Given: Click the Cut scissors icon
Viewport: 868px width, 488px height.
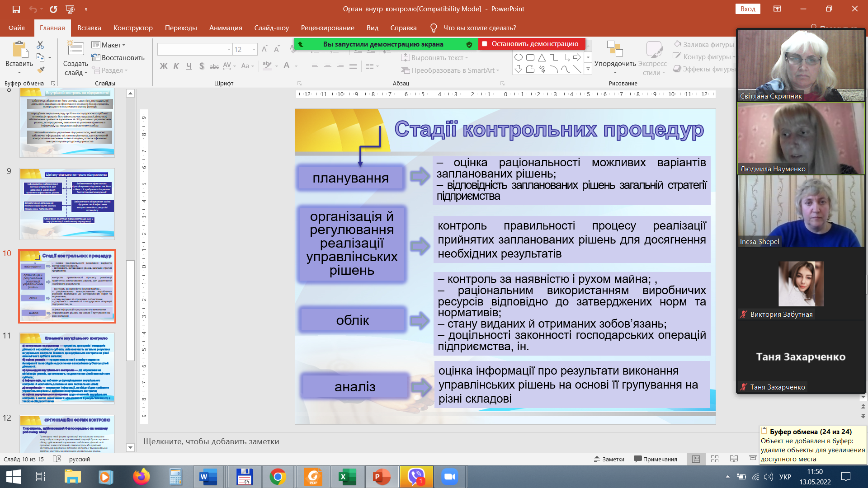Looking at the screenshot, I should point(40,45).
